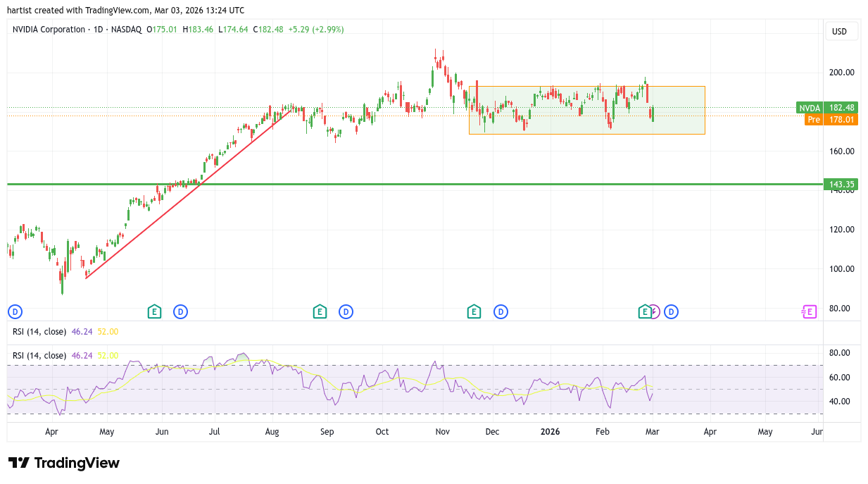This screenshot has width=868, height=484.
Task: Select the 143.35 horizontal line price label
Action: point(841,185)
